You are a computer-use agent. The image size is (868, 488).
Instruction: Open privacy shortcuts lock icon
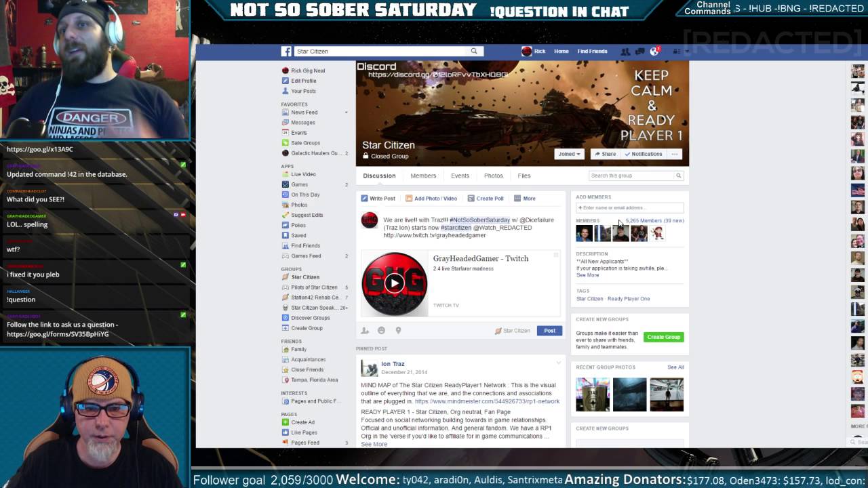tap(676, 52)
